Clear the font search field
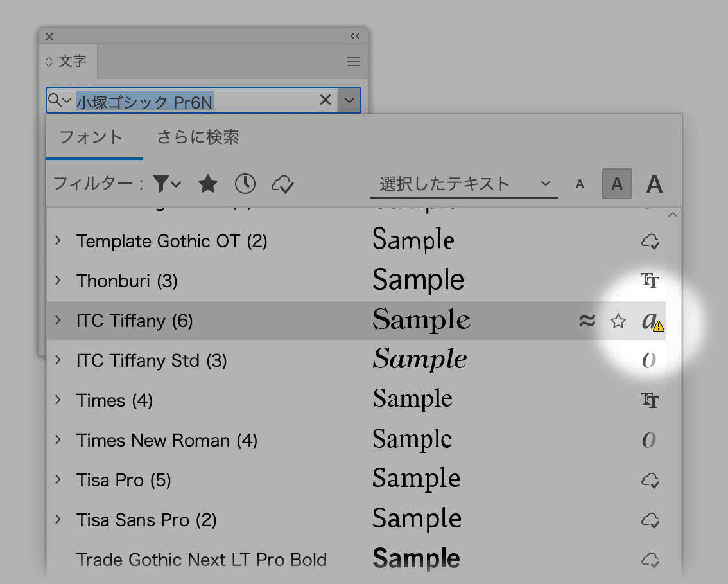 (x=325, y=100)
